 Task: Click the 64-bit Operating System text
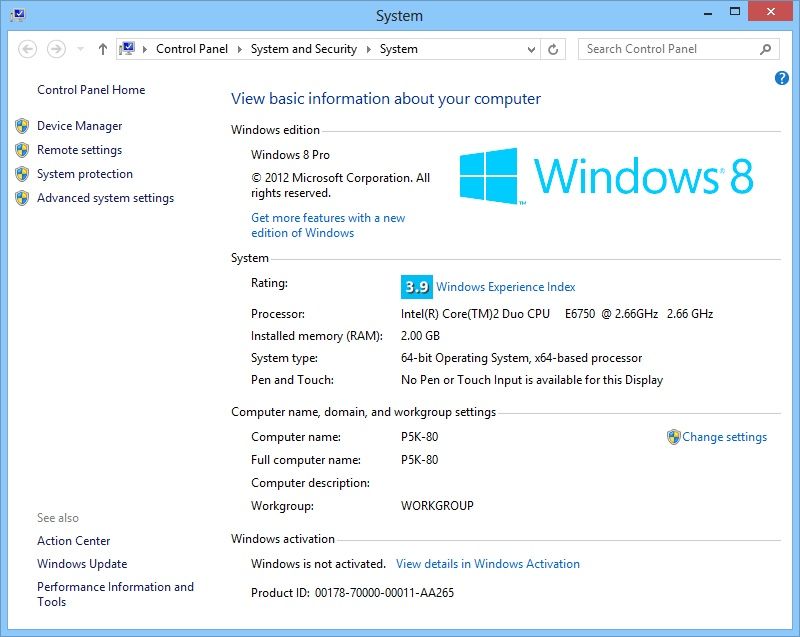(521, 358)
